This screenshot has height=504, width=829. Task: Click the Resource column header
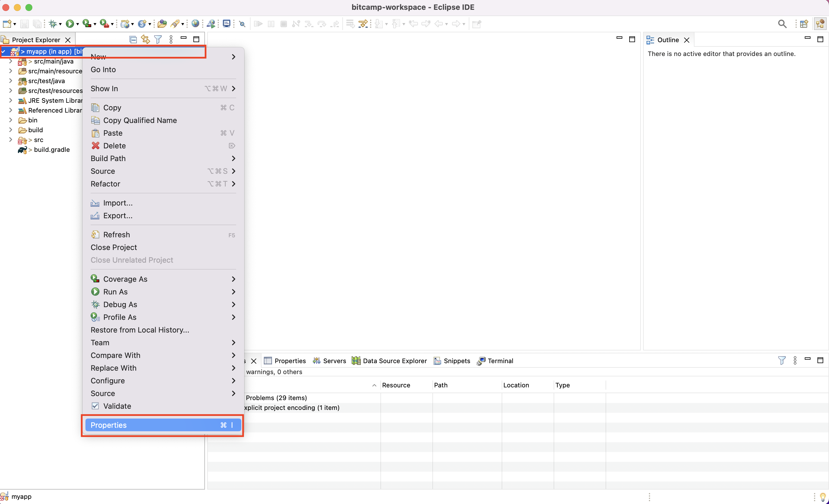[x=396, y=385]
